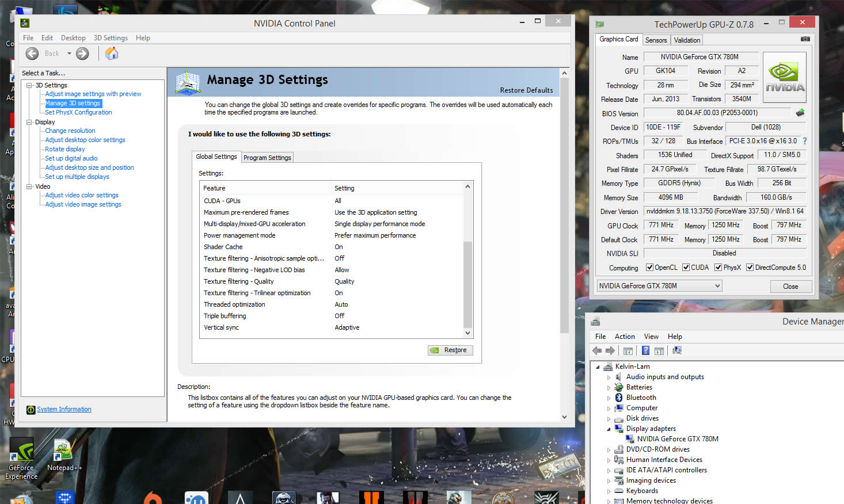
Task: Click Scan for hardware changes icon
Action: pyautogui.click(x=677, y=350)
